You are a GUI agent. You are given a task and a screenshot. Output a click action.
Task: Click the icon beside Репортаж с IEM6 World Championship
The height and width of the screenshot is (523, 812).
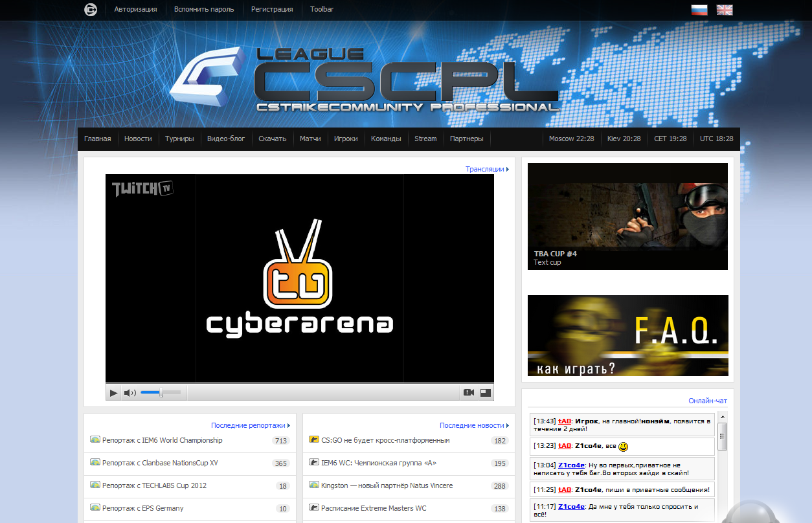click(95, 440)
